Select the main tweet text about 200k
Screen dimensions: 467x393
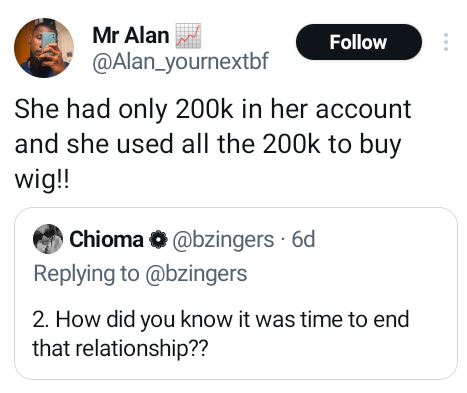[x=213, y=144]
